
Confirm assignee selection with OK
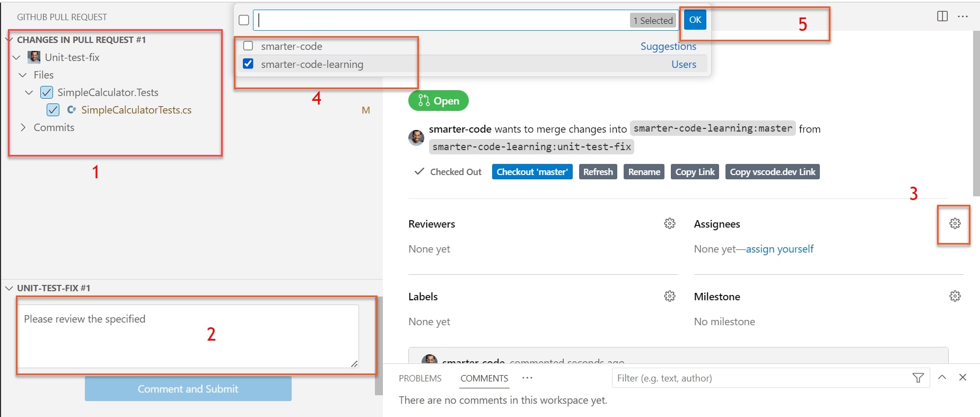tap(695, 20)
